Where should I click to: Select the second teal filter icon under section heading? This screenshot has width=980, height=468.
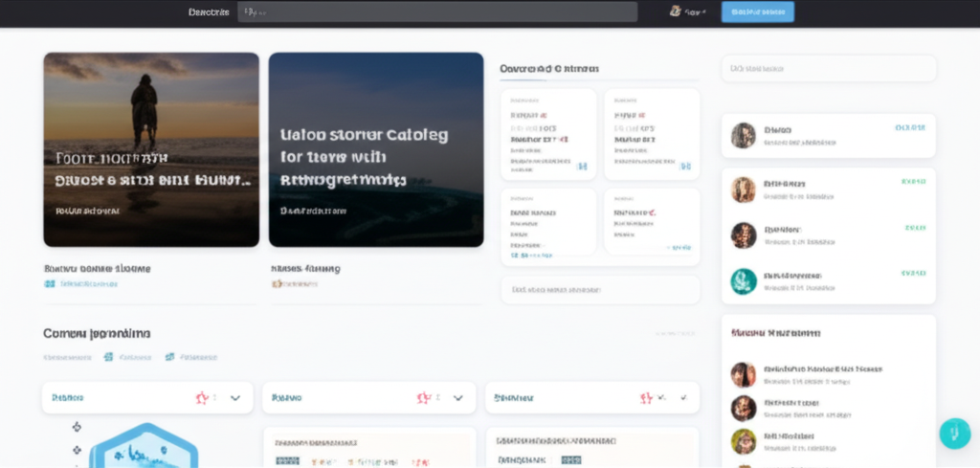tap(169, 357)
